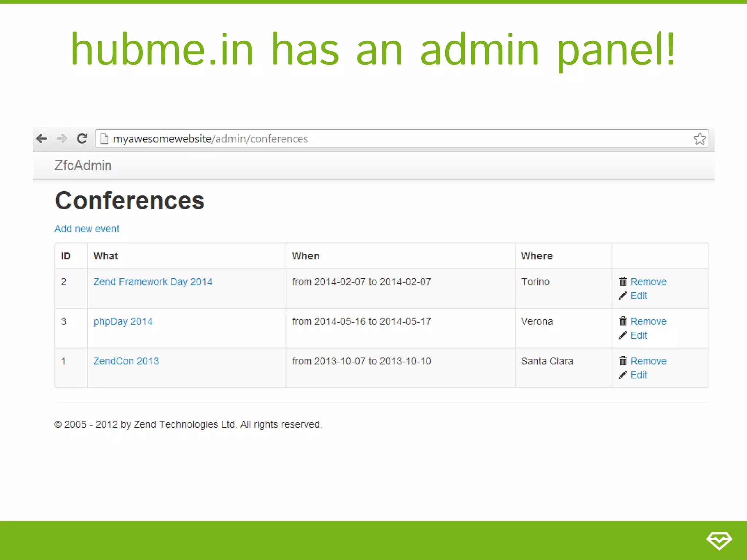Open Zend Framework Day 2014 conference
Viewport: 747px width, 560px height.
(x=153, y=282)
